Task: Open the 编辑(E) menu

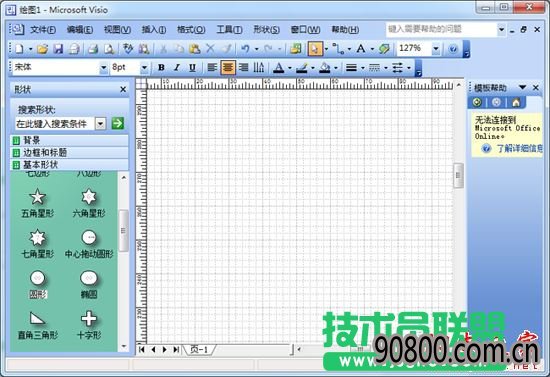Action: click(80, 30)
